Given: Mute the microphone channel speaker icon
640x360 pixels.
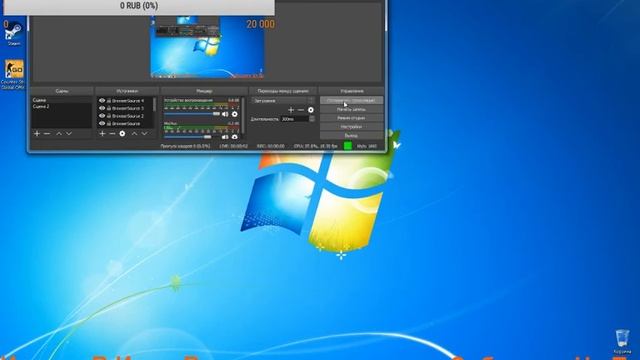Looking at the screenshot, I should pos(225,137).
